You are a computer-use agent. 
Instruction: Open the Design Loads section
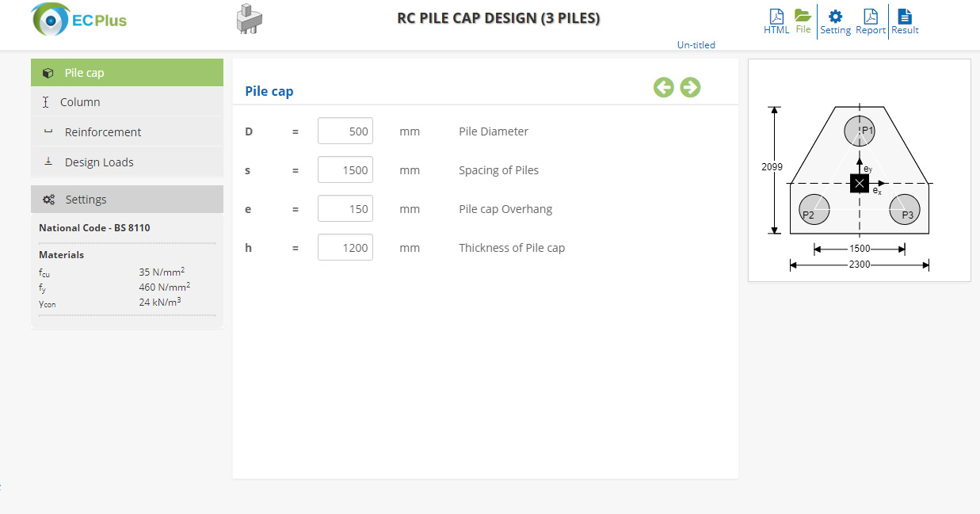(127, 162)
